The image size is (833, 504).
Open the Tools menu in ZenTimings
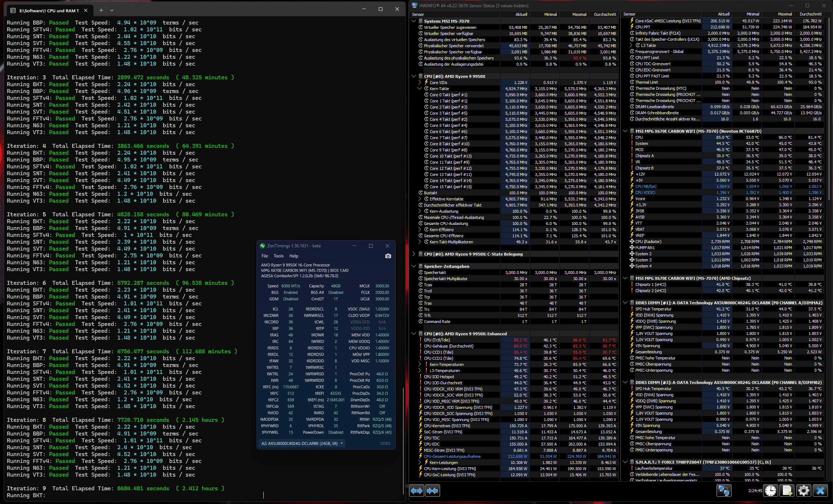(279, 256)
